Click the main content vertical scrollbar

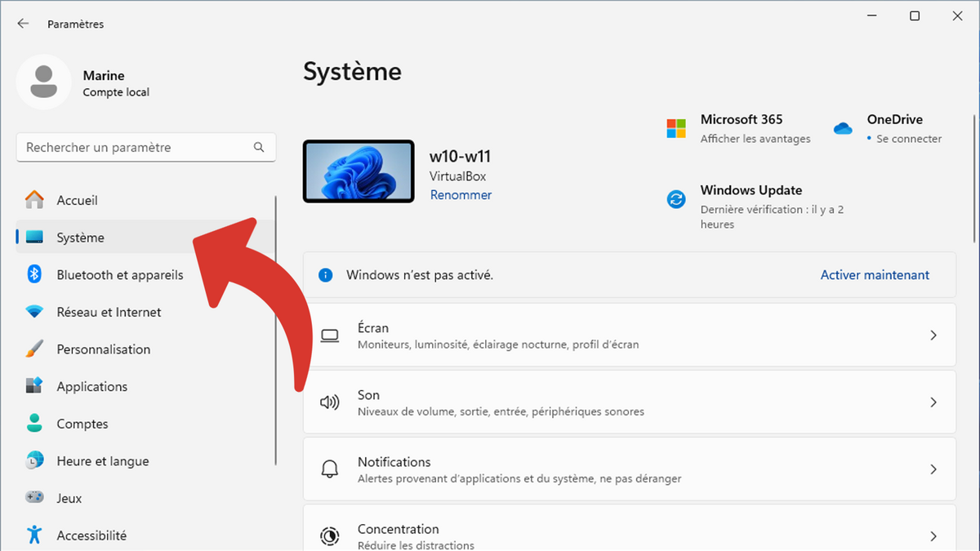[x=975, y=179]
